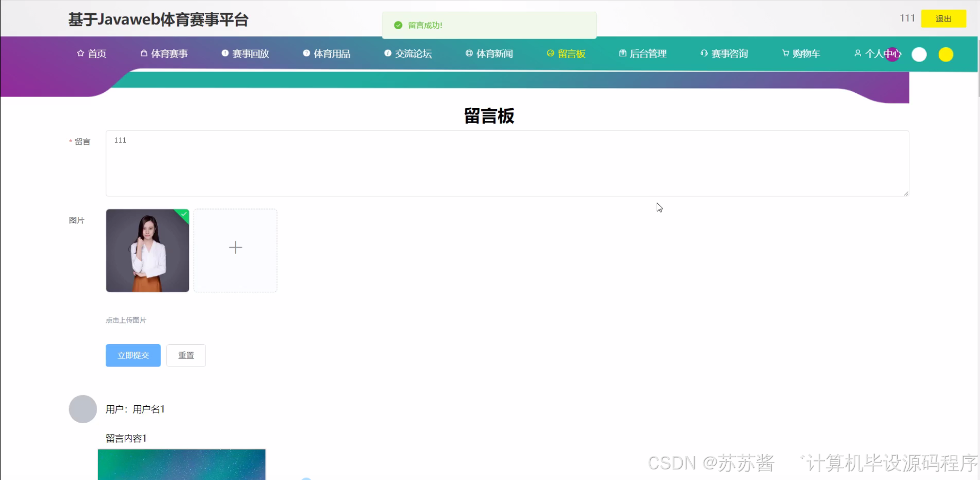Click the yellow circle avatar in the navbar
The height and width of the screenshot is (480, 980).
945,54
